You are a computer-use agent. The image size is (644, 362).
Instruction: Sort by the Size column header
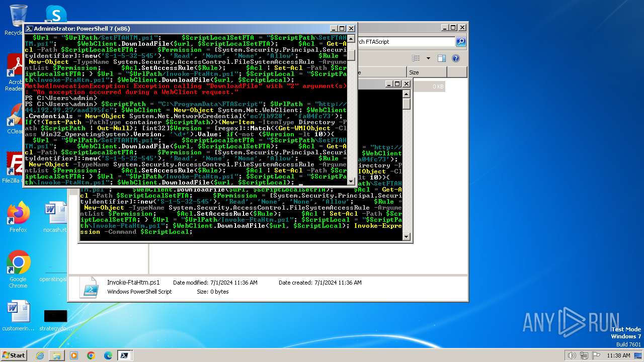427,72
